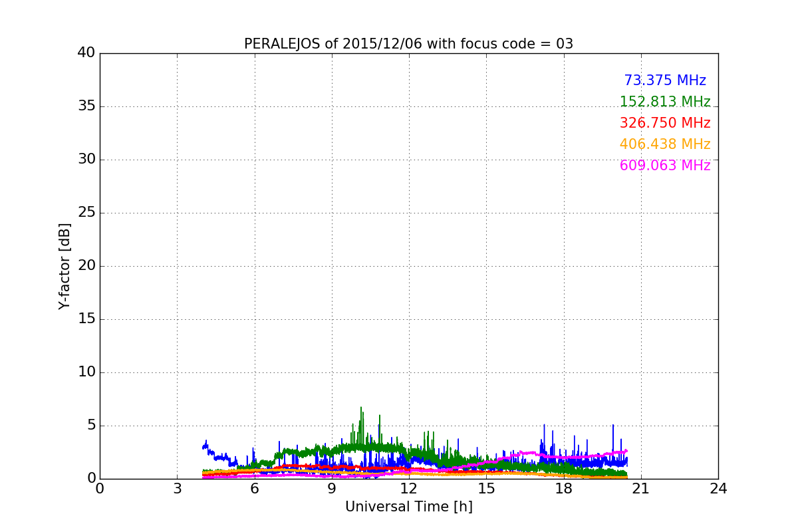Click the y-axis tick label 15
Screen dimensions: 798x532
coord(86,319)
